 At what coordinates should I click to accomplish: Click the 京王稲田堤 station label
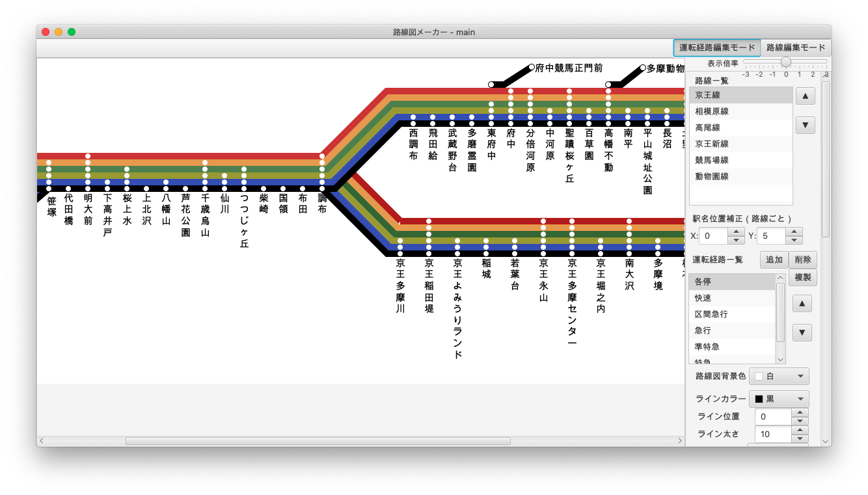[x=429, y=286]
